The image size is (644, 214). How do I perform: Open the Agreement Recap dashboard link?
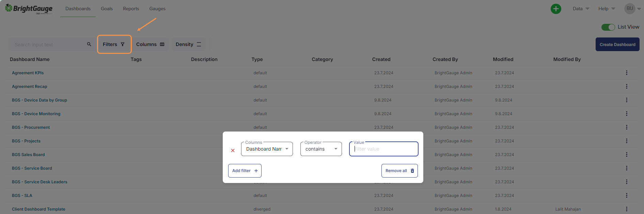click(x=30, y=86)
